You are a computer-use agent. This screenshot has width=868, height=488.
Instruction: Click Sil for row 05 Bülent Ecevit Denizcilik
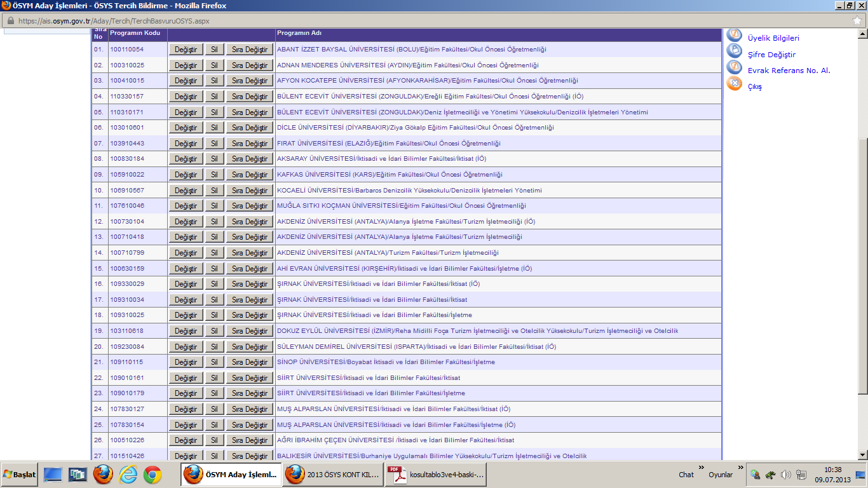(214, 112)
